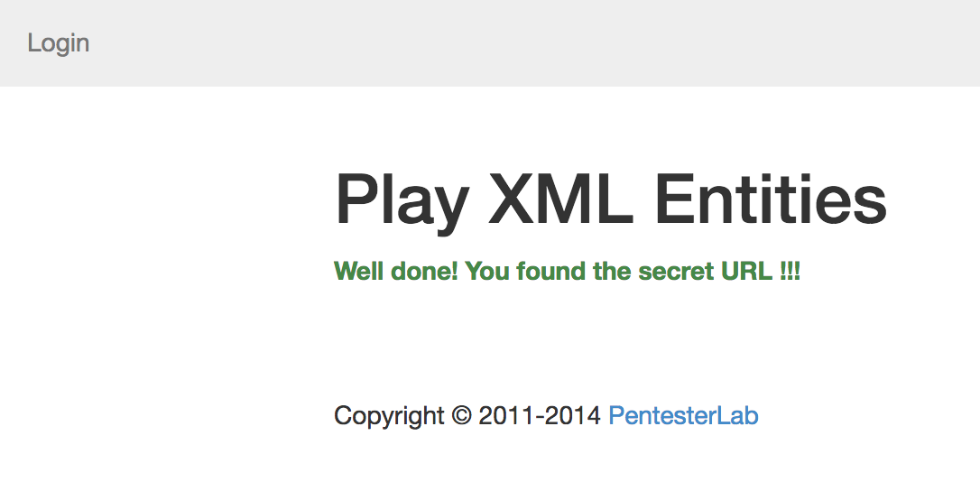Select the green success message text
Screen dimensions: 980x482
(x=567, y=272)
